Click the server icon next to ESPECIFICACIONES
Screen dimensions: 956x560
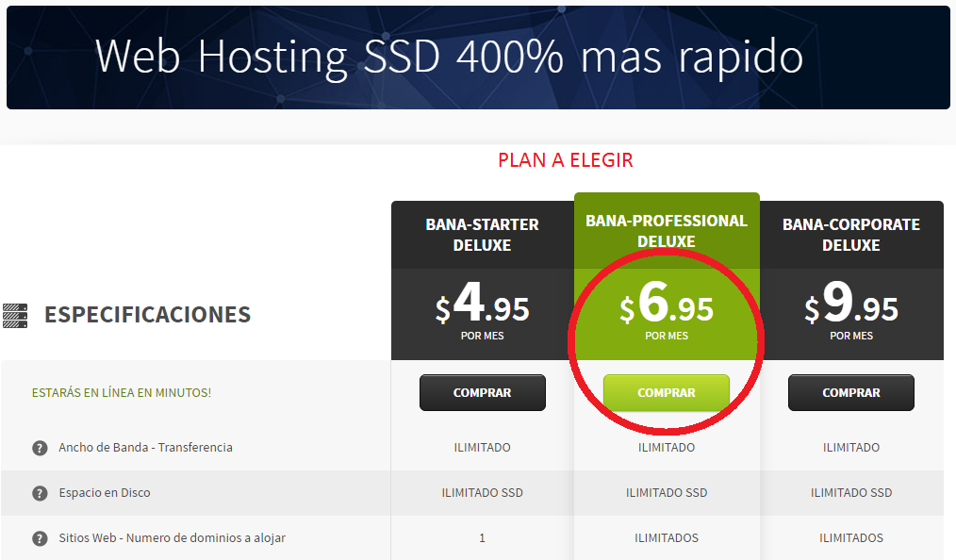pyautogui.click(x=15, y=316)
